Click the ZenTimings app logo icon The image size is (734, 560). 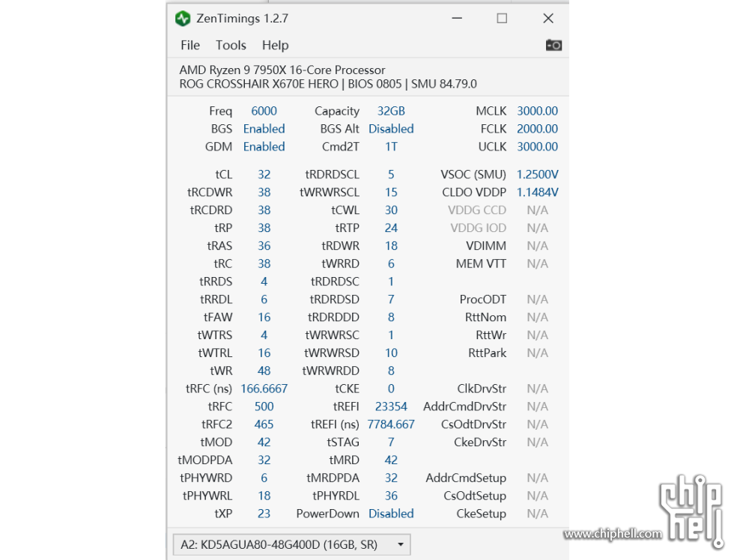183,19
